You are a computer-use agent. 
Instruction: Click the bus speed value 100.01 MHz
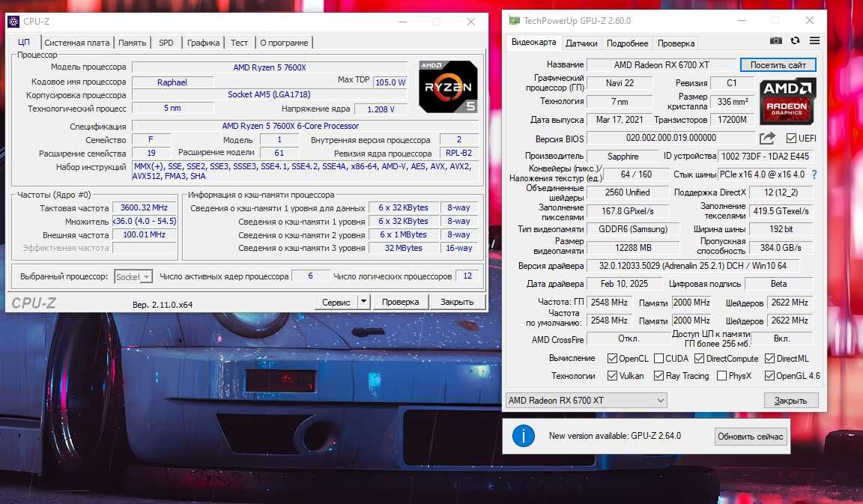tap(144, 234)
